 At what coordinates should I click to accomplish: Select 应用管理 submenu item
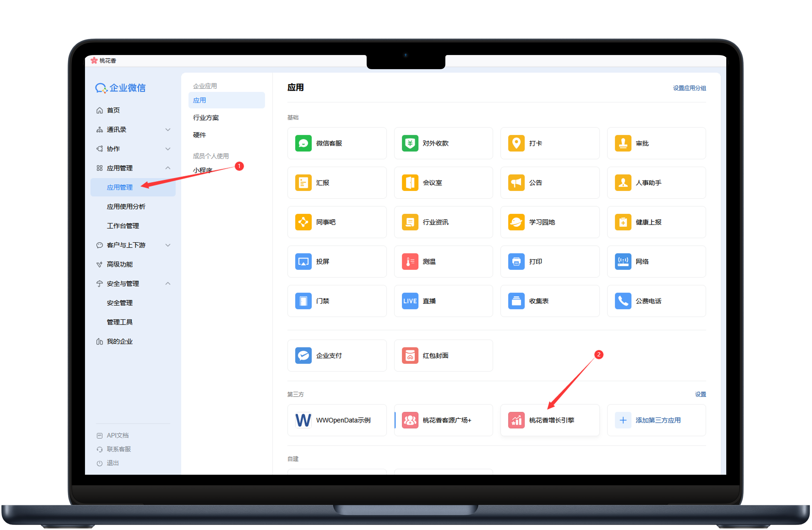tap(133, 187)
